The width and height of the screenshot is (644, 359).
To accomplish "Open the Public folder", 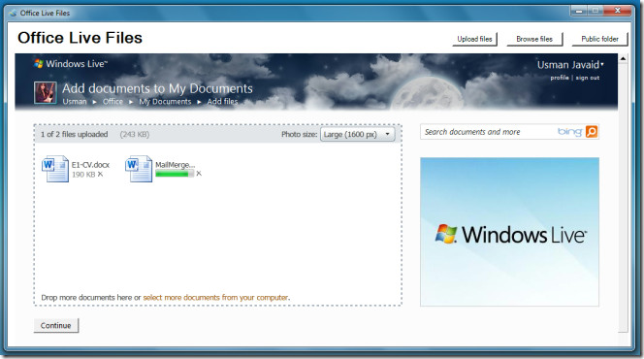I will [599, 39].
